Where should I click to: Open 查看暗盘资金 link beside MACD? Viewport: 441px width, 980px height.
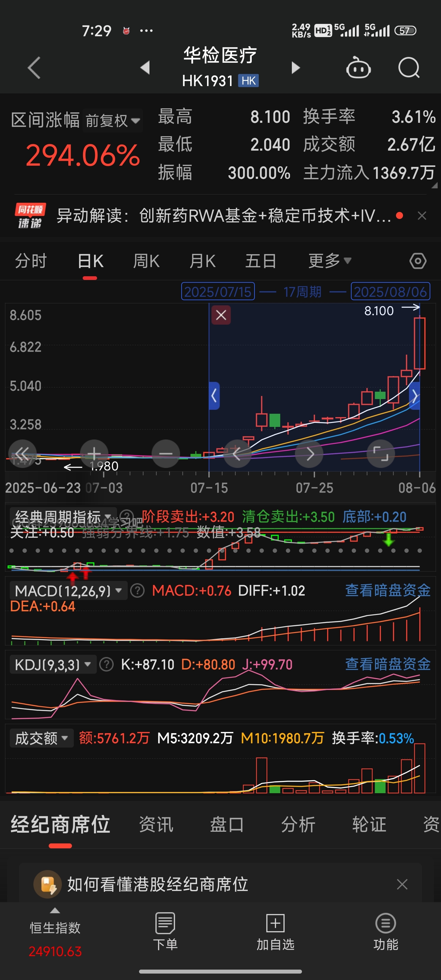pyautogui.click(x=388, y=590)
